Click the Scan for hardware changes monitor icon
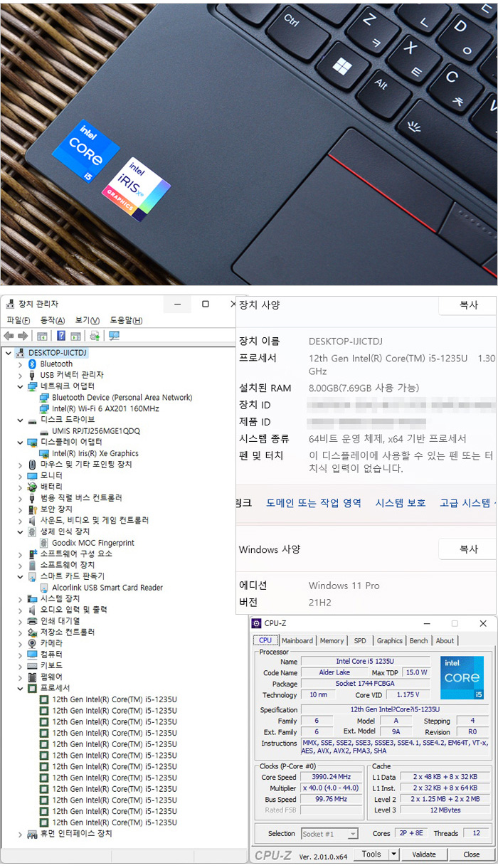Screen dimensions: 498x868 [x=114, y=336]
